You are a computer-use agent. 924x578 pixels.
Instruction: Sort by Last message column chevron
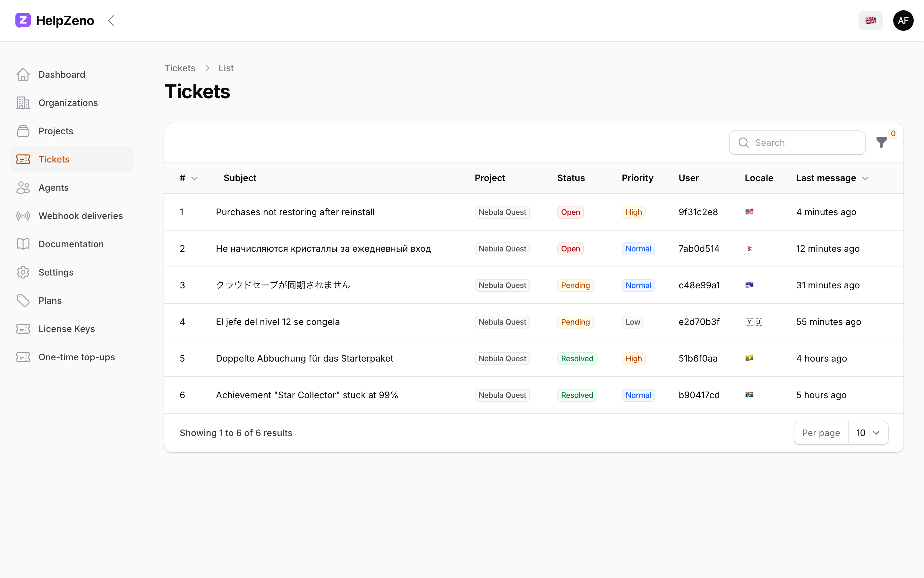(865, 179)
